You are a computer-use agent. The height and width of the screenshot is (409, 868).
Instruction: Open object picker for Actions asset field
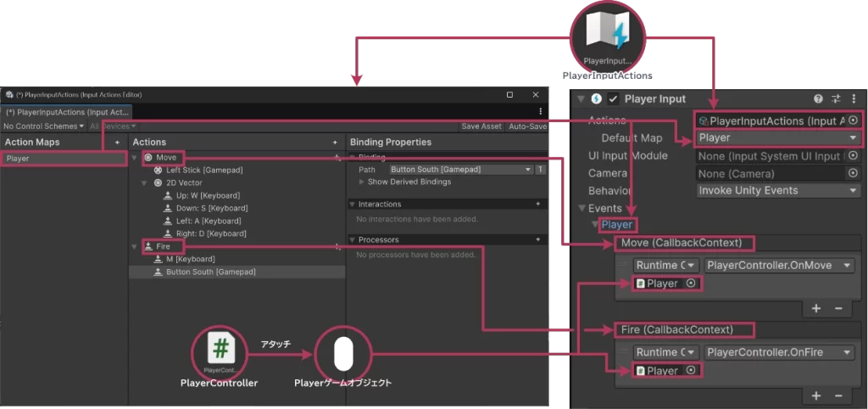tap(853, 120)
